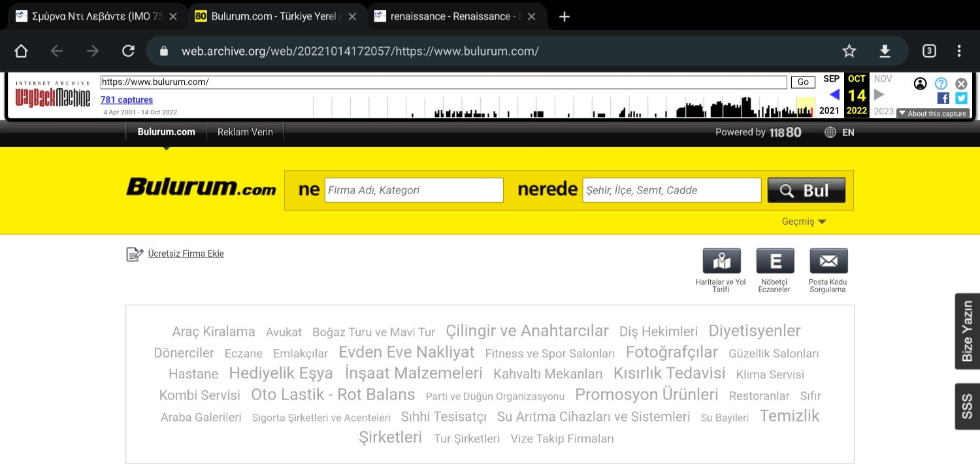The image size is (980, 468).
Task: Bookmark this page with the star icon
Action: pyautogui.click(x=849, y=51)
